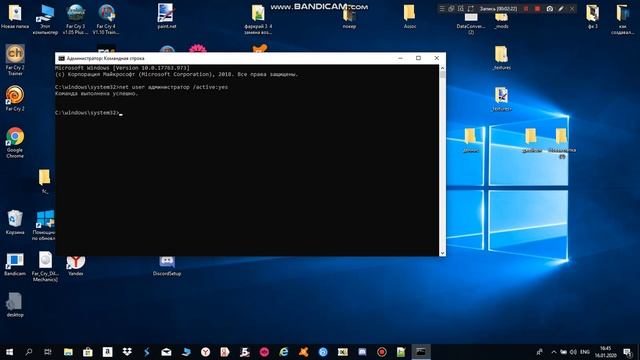Open Bandicam recorder menu icon
640x360 pixels.
[442, 9]
